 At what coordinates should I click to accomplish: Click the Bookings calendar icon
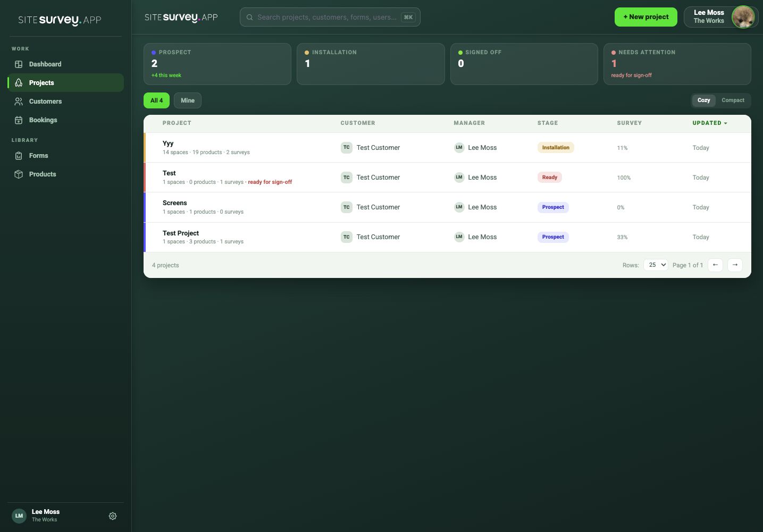pos(19,120)
